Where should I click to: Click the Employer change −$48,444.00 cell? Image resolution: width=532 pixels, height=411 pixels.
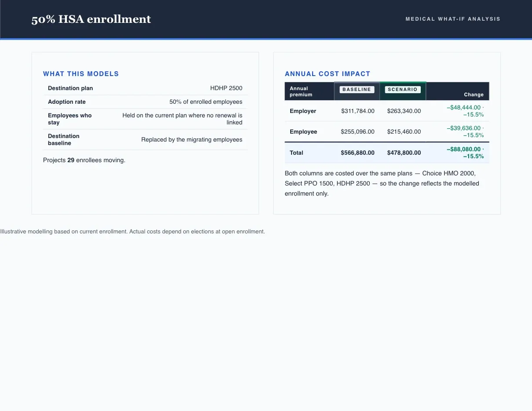click(465, 111)
